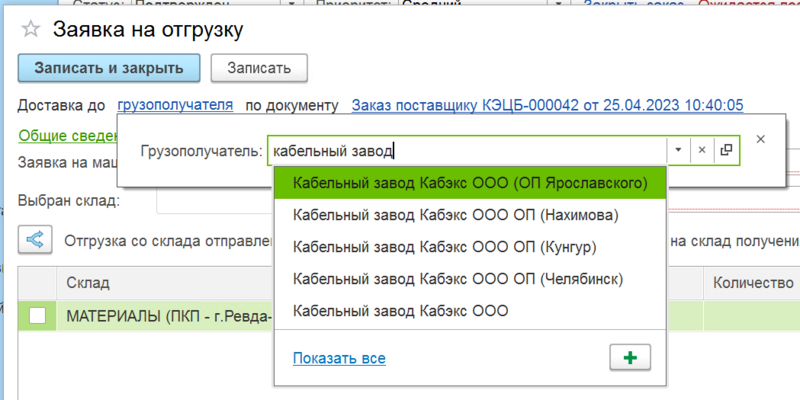Close the Грузополучатель popup dialog
800x400 pixels.
click(x=760, y=139)
